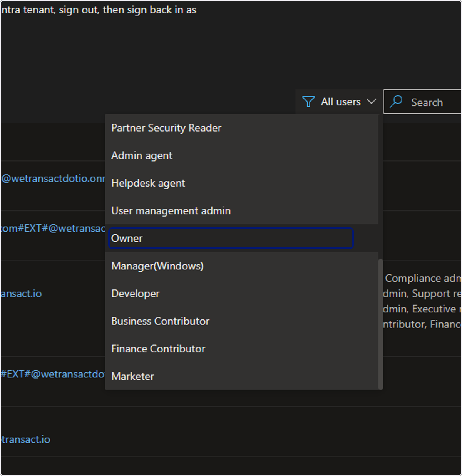Click the filter funnel icon
Image resolution: width=462 pixels, height=476 pixels.
308,102
